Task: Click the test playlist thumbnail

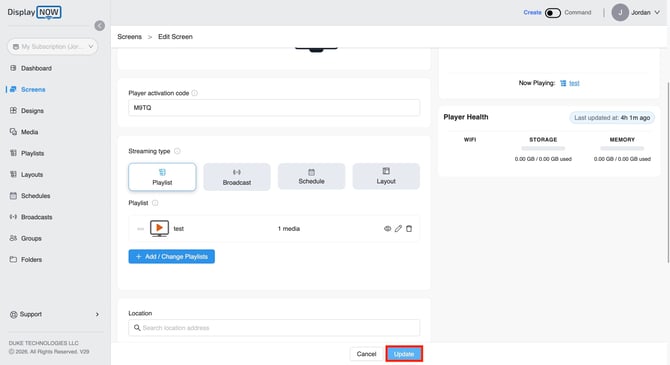Action: click(x=159, y=229)
